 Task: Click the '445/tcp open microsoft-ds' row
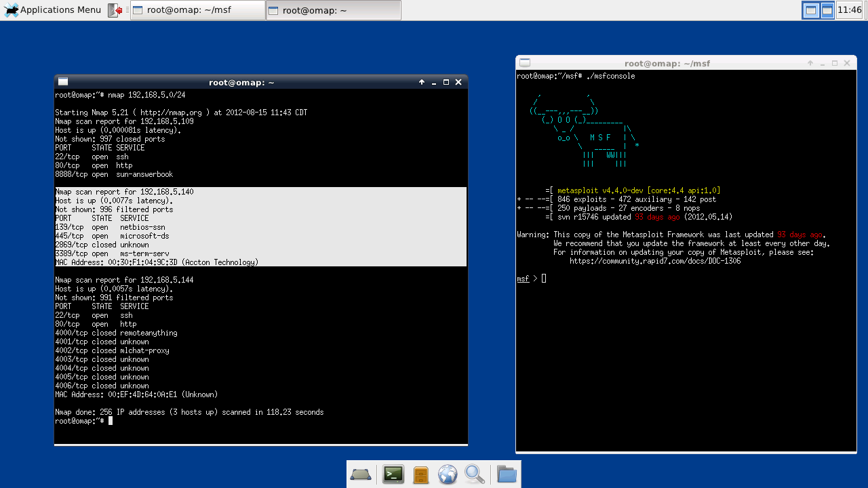point(112,236)
